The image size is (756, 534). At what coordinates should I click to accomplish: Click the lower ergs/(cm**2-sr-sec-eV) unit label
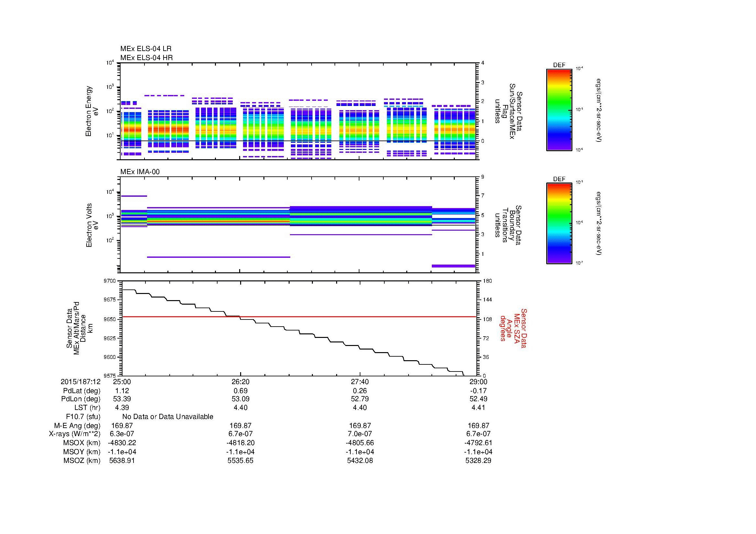click(x=599, y=224)
